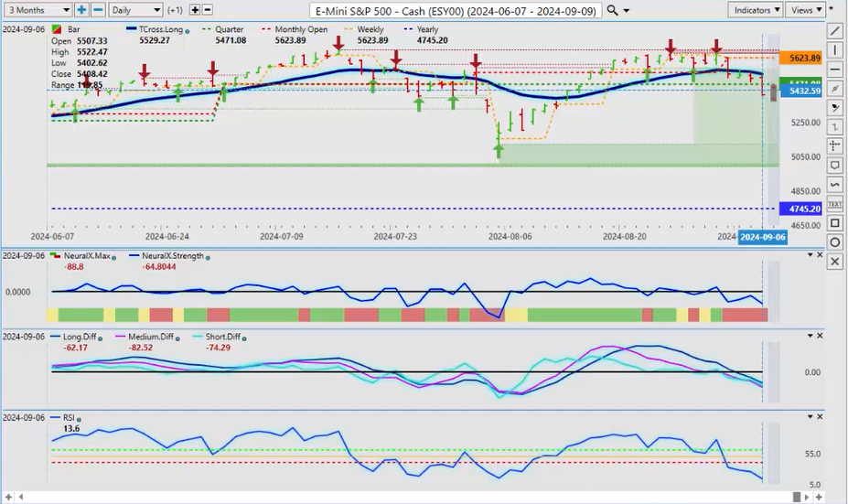Click the 2024-08-06 date axis label
Image resolution: width=848 pixels, height=504 pixels.
pos(510,236)
